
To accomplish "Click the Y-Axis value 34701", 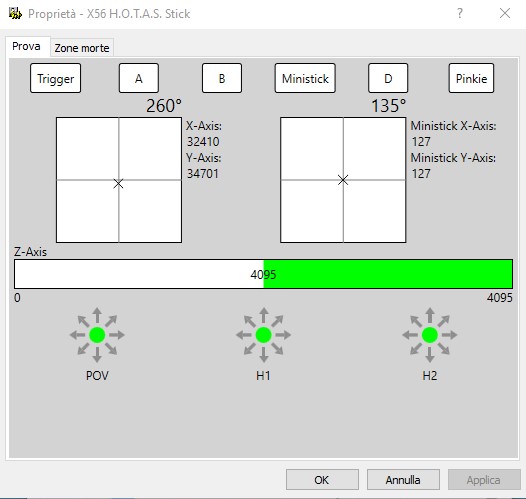I will [x=203, y=174].
